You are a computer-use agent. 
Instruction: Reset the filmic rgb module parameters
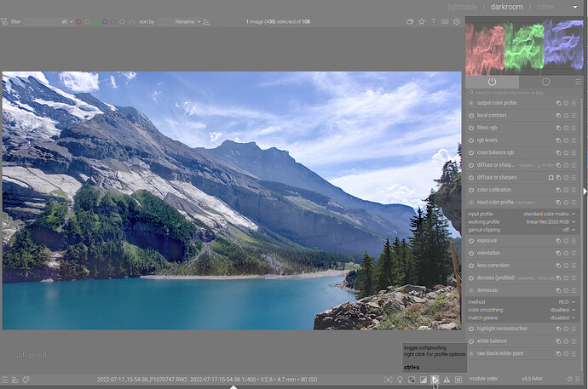click(568, 128)
